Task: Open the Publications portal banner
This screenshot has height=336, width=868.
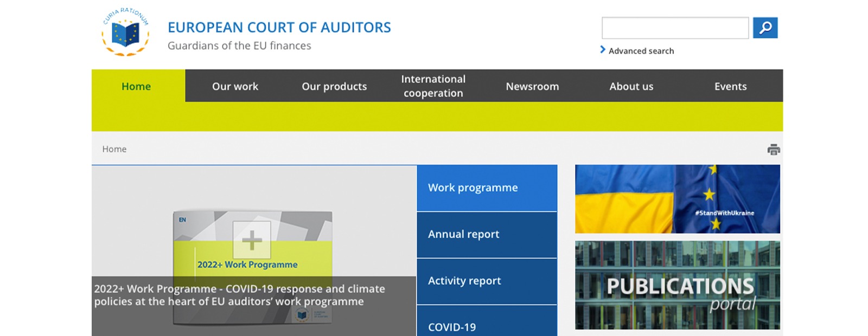Action: pos(678,285)
